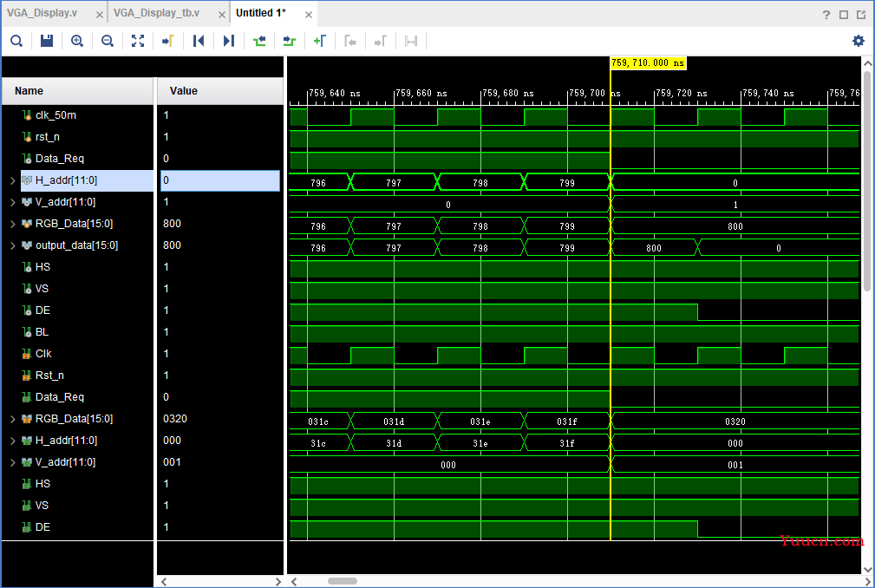The height and width of the screenshot is (588, 875).
Task: Float the waveform window
Action: (x=862, y=15)
